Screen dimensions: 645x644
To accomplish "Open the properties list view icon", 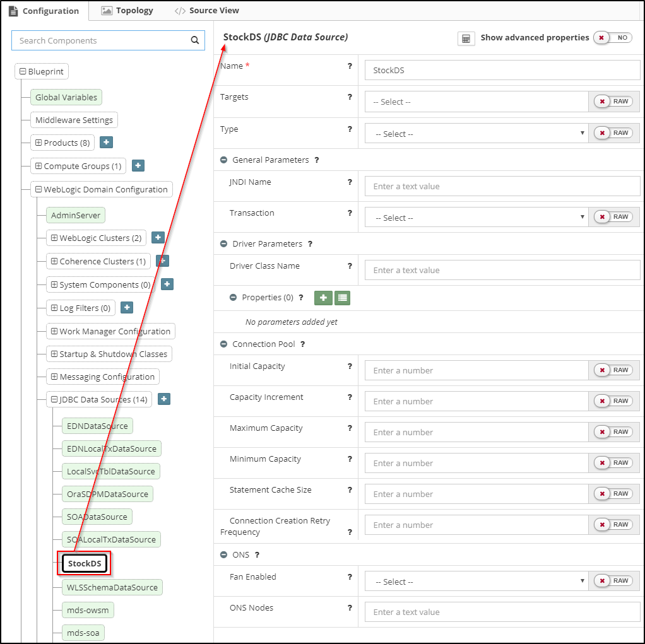I will click(x=342, y=298).
